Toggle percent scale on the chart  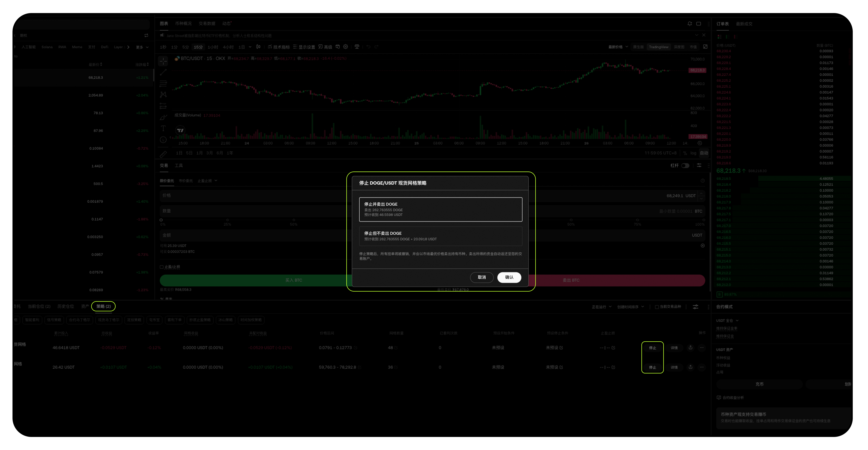point(685,153)
